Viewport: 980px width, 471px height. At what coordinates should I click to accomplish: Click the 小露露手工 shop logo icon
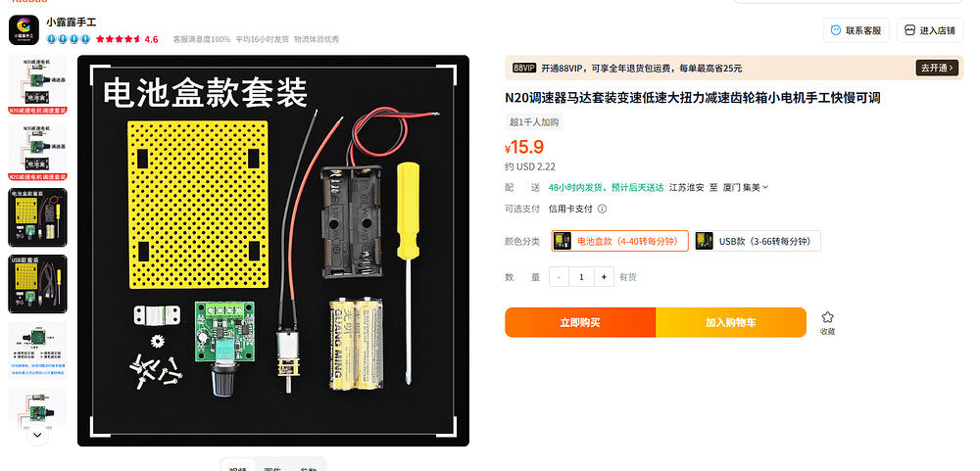24,30
